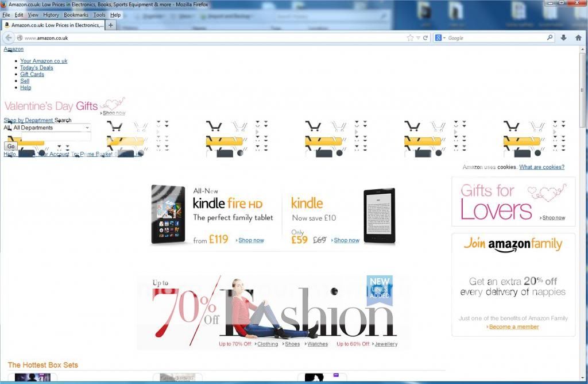Open the Firefox downloads arrow
The image size is (588, 384).
coord(563,37)
